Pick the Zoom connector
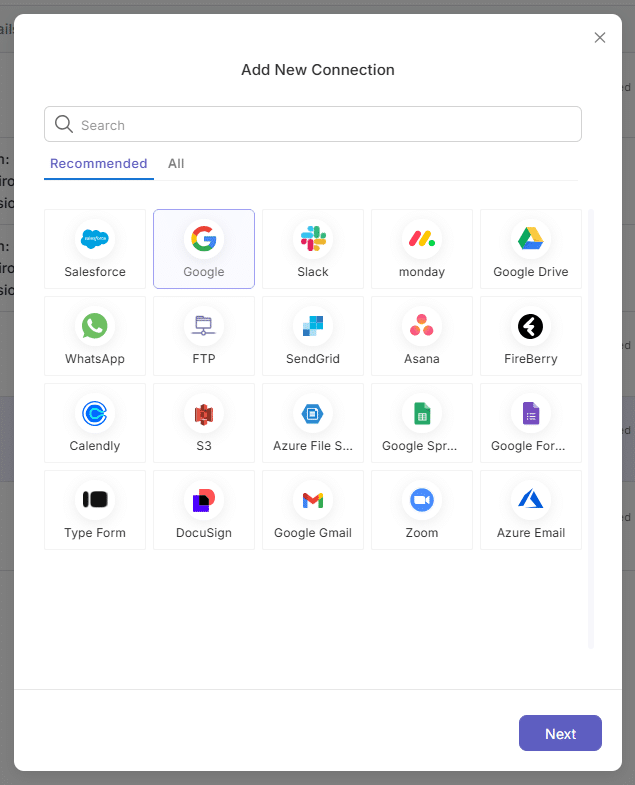Image resolution: width=635 pixels, height=785 pixels. [422, 510]
